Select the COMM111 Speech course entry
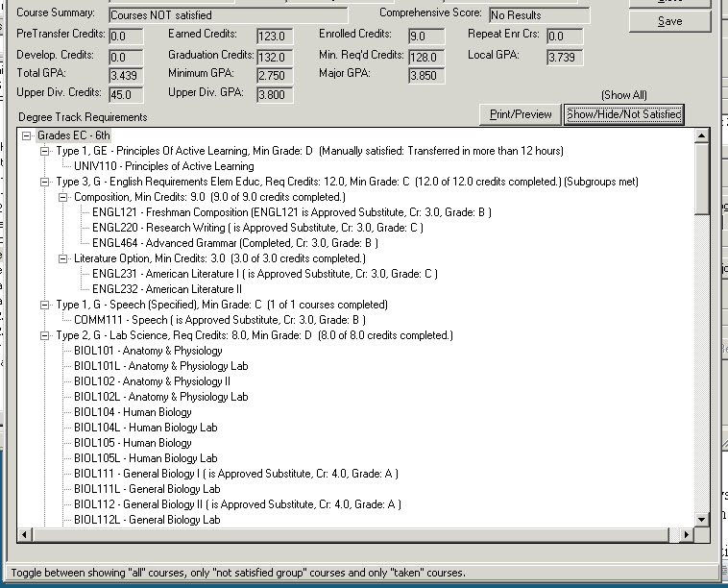Screen dimensions: 728x588 pos(219,320)
